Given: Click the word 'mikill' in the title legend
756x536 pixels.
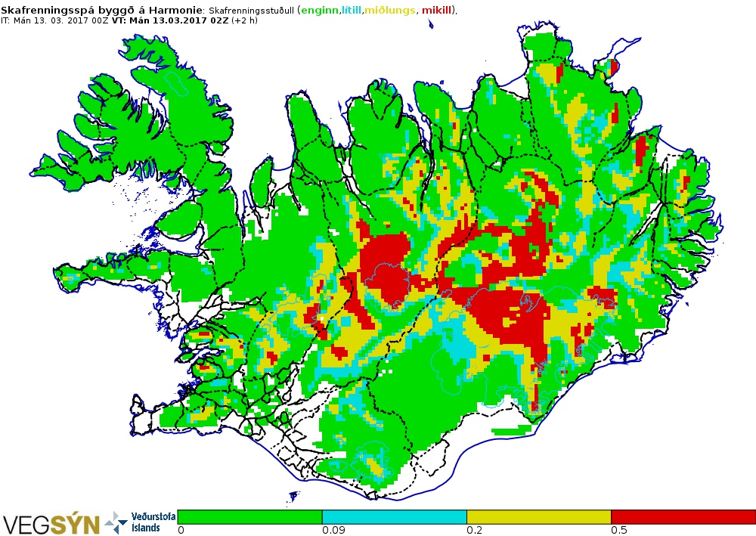Looking at the screenshot, I should [x=437, y=10].
